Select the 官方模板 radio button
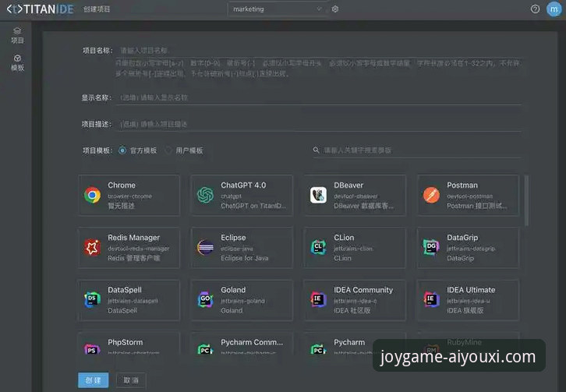This screenshot has height=392, width=566. [x=122, y=150]
